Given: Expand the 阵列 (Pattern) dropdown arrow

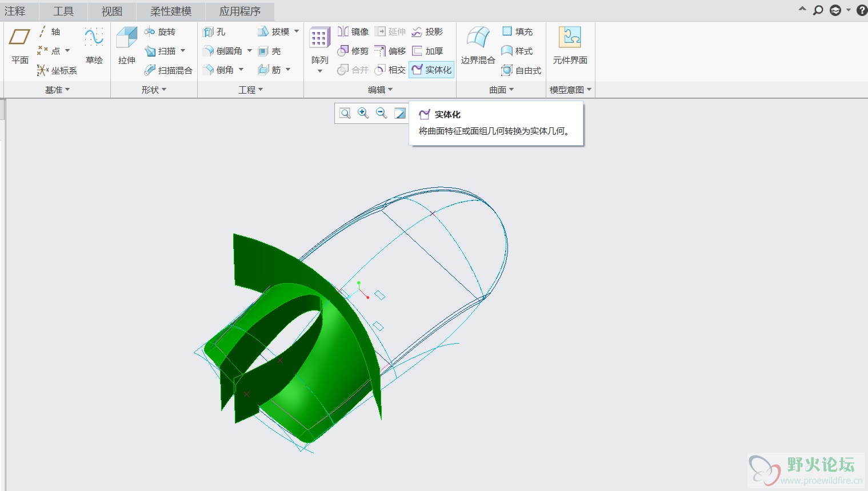Looking at the screenshot, I should tap(320, 71).
